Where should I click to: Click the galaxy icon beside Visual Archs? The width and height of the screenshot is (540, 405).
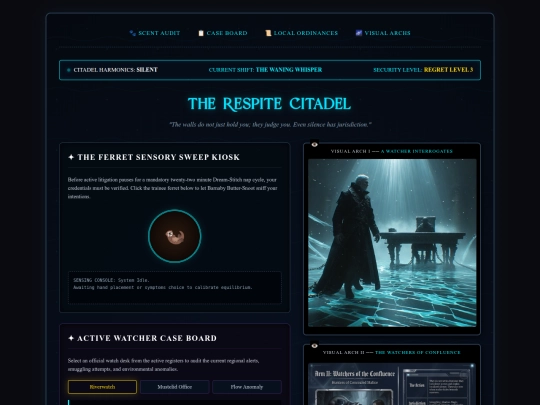(x=359, y=33)
